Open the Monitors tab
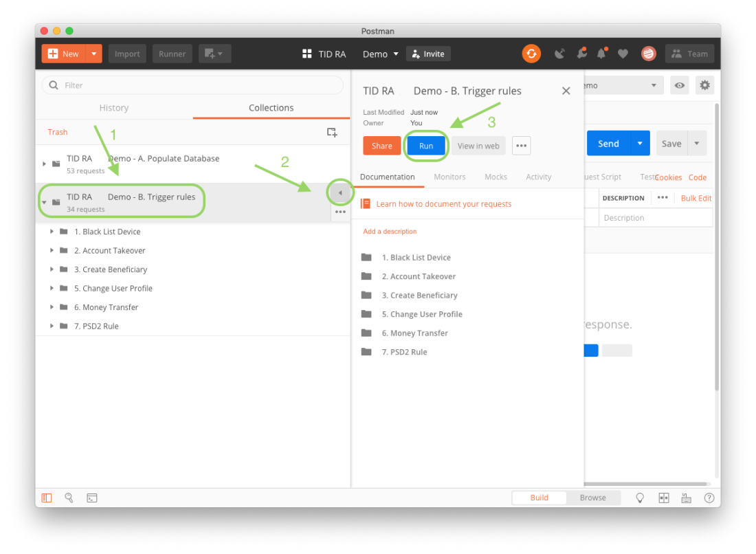The width and height of the screenshot is (756, 554). [x=449, y=177]
